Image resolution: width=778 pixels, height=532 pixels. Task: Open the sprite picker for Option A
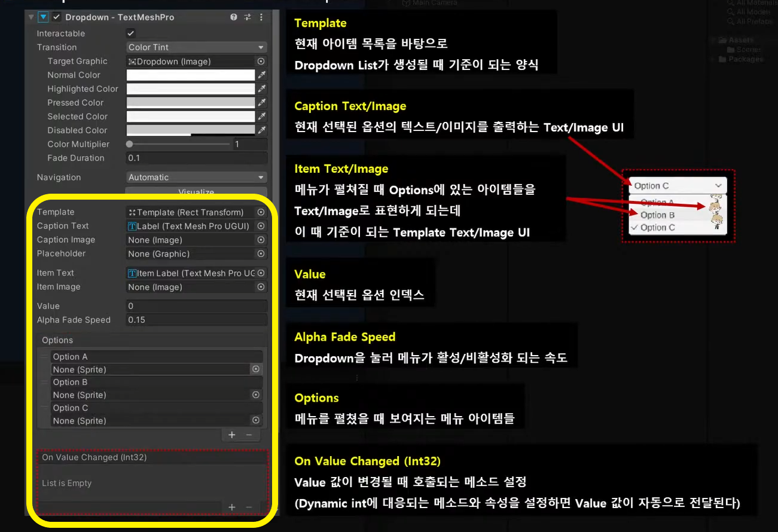pos(256,369)
